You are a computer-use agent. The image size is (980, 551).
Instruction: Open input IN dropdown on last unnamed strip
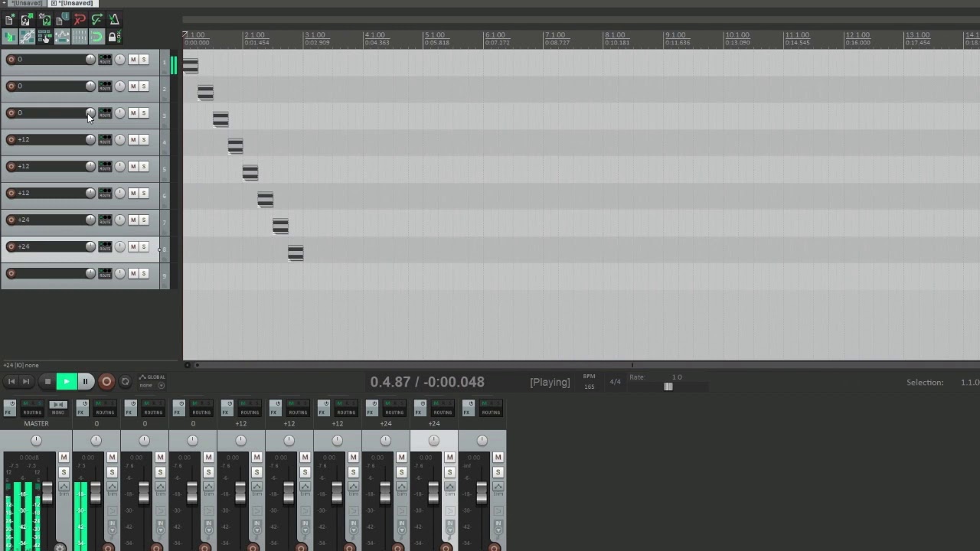498,527
